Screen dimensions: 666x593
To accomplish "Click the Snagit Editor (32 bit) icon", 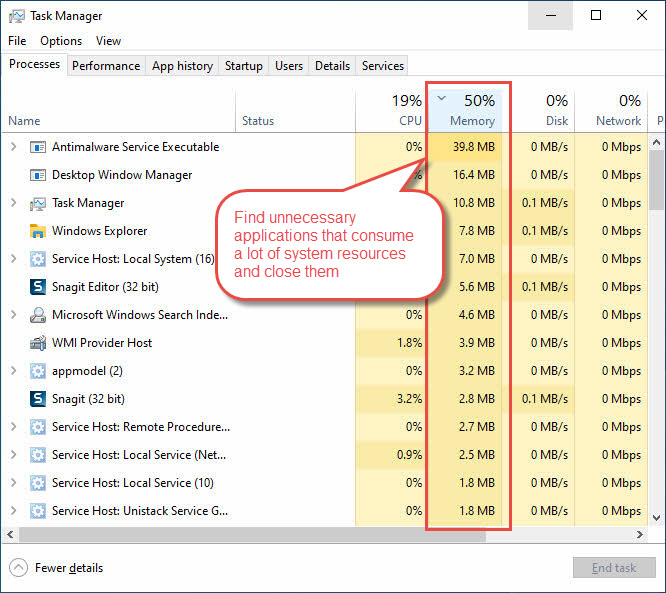I will [x=38, y=287].
